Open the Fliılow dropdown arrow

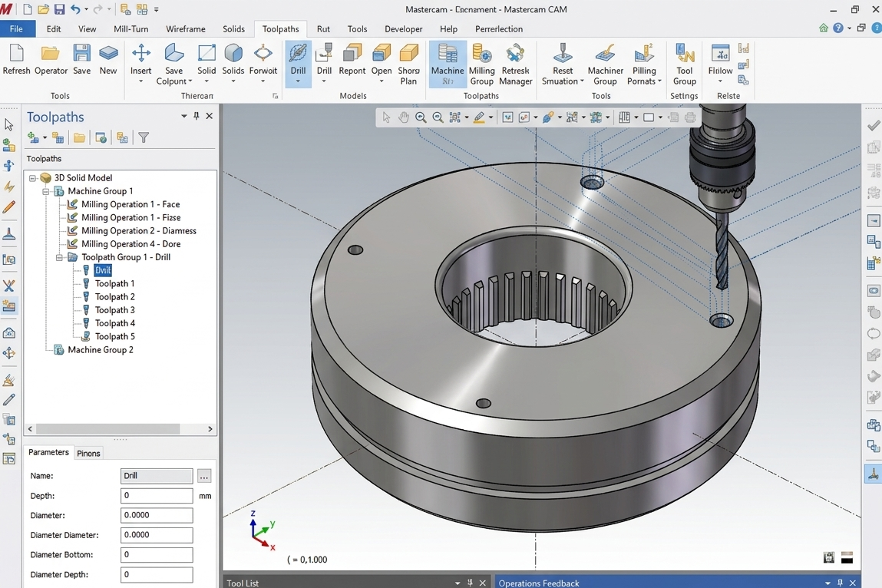click(x=720, y=81)
